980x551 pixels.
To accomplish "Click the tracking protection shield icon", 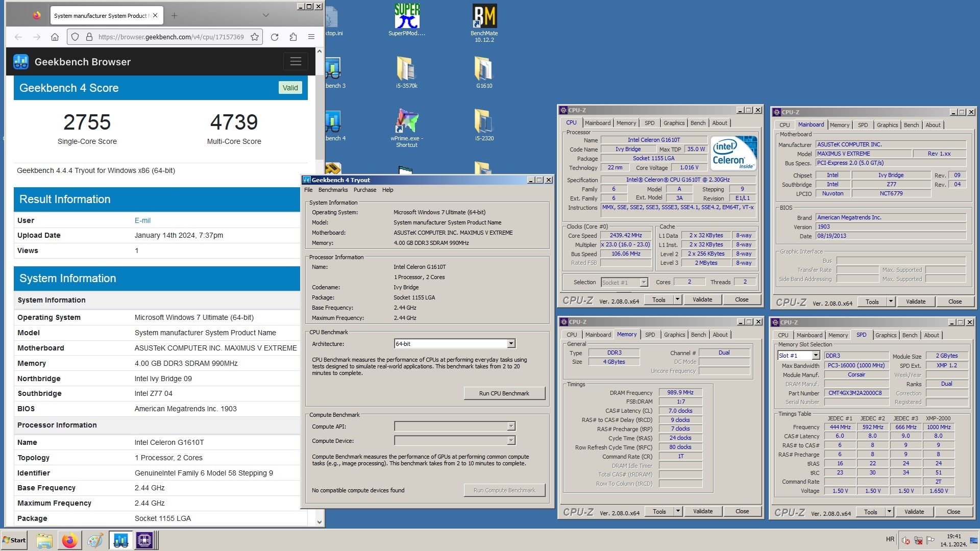I will [75, 37].
